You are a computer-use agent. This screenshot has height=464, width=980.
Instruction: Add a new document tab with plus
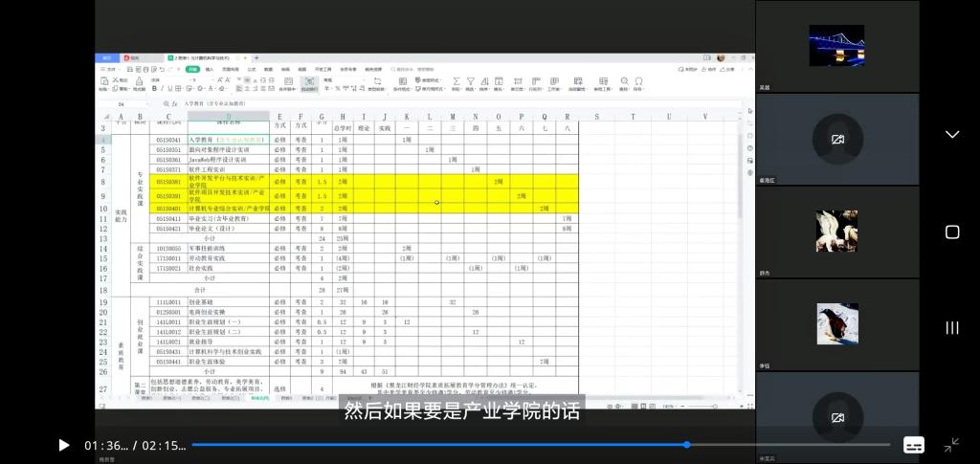256,57
